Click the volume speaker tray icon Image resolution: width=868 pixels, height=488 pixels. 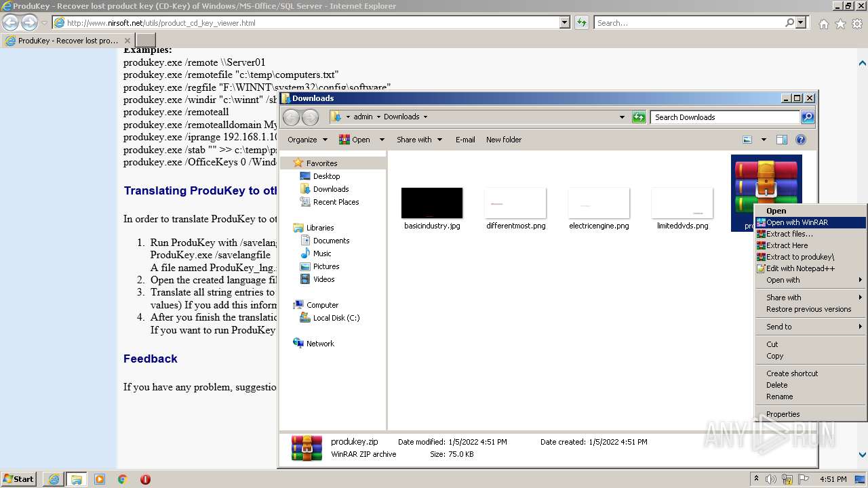pyautogui.click(x=771, y=479)
